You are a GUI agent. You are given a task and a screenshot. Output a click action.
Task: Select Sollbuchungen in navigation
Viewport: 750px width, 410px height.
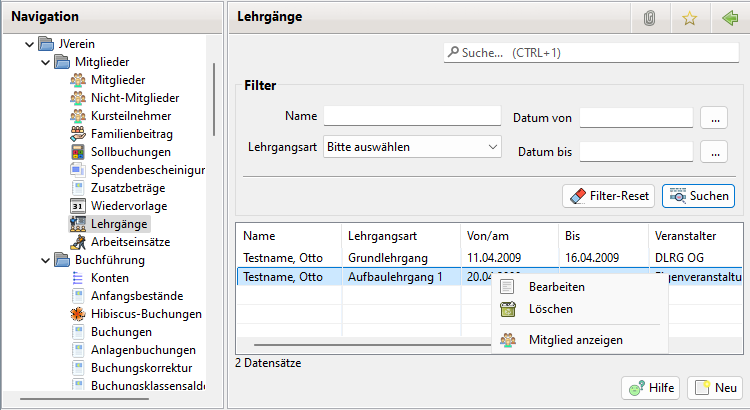click(130, 152)
